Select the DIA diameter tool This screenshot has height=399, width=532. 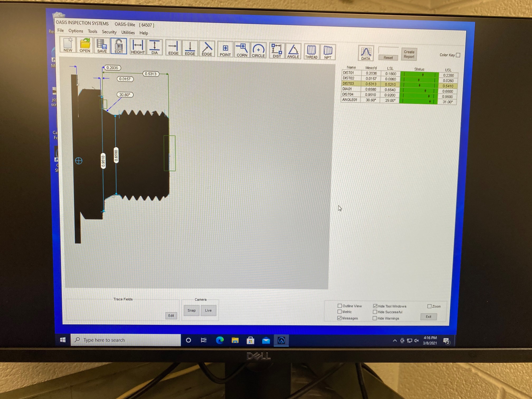pos(155,47)
